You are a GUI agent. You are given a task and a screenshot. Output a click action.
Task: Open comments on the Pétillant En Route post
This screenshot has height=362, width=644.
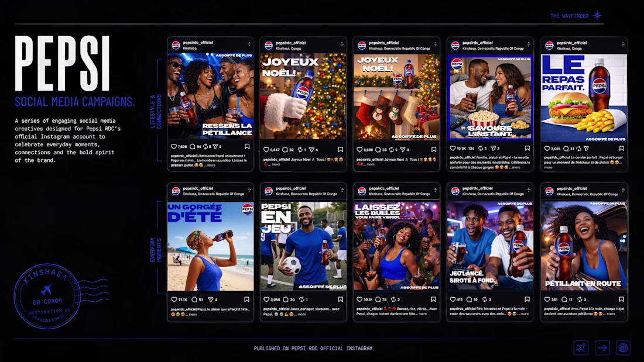[564, 299]
